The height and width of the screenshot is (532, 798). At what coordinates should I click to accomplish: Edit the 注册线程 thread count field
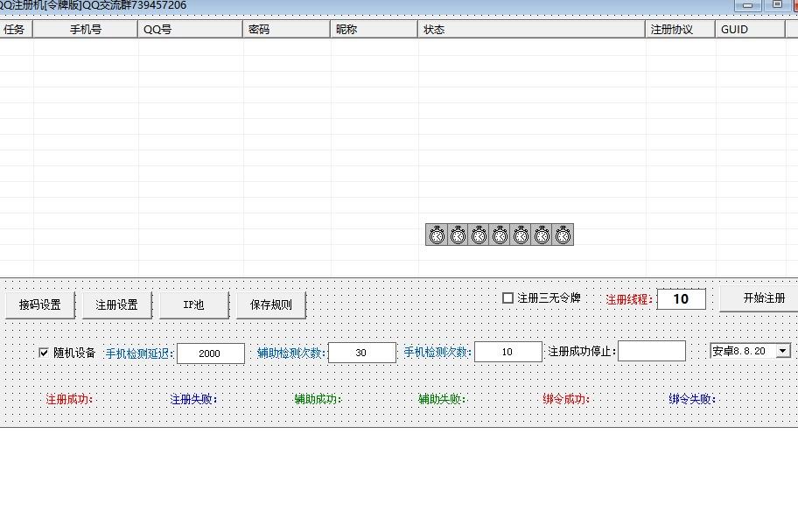pyautogui.click(x=681, y=298)
